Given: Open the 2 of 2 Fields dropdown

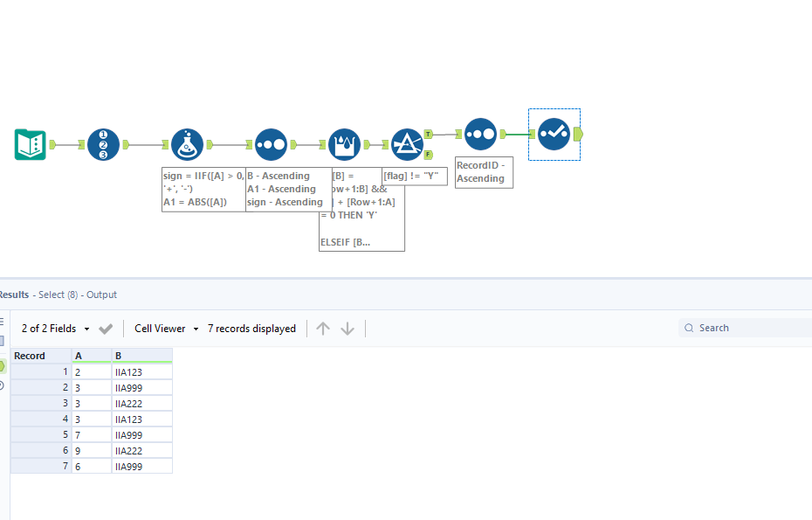Looking at the screenshot, I should tap(55, 329).
